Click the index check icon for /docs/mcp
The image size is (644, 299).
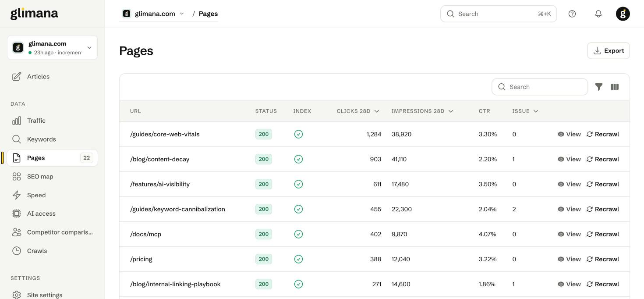(x=298, y=234)
